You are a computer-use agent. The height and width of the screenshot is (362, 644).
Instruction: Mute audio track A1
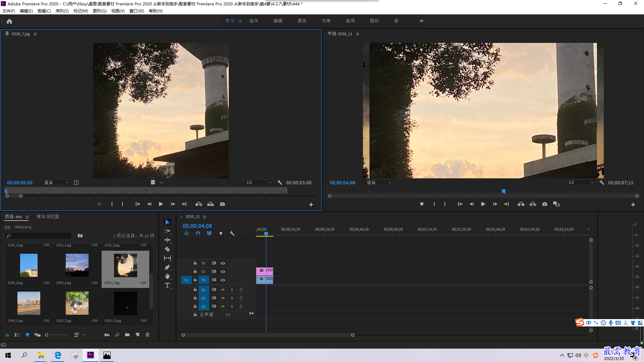(x=223, y=290)
